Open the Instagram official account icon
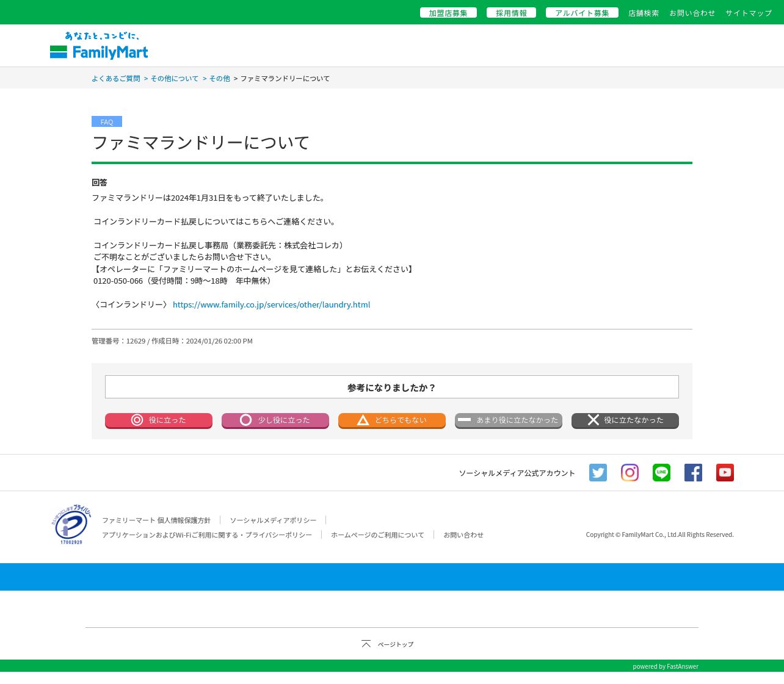The height and width of the screenshot is (684, 784). tap(630, 472)
